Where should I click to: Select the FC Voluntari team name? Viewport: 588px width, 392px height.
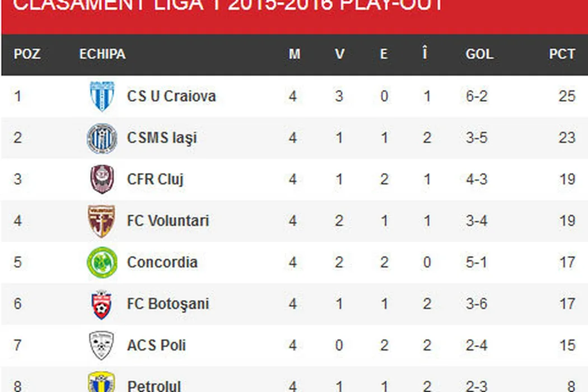tap(167, 221)
